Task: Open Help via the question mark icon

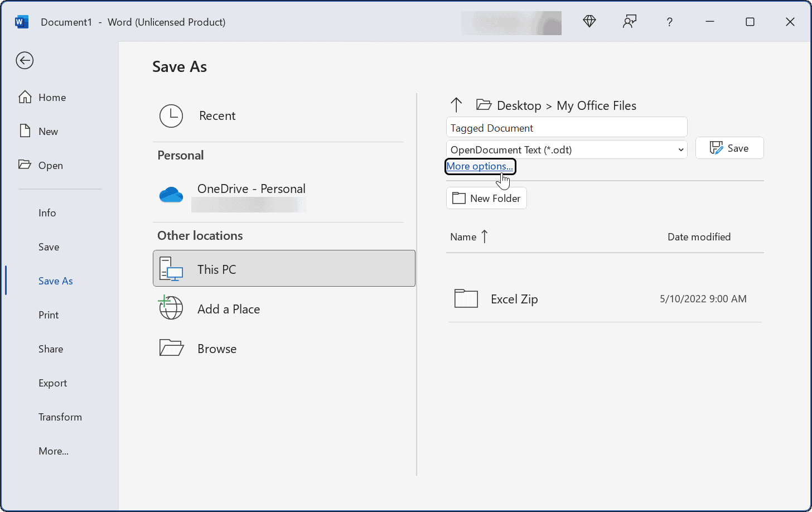Action: (x=669, y=22)
